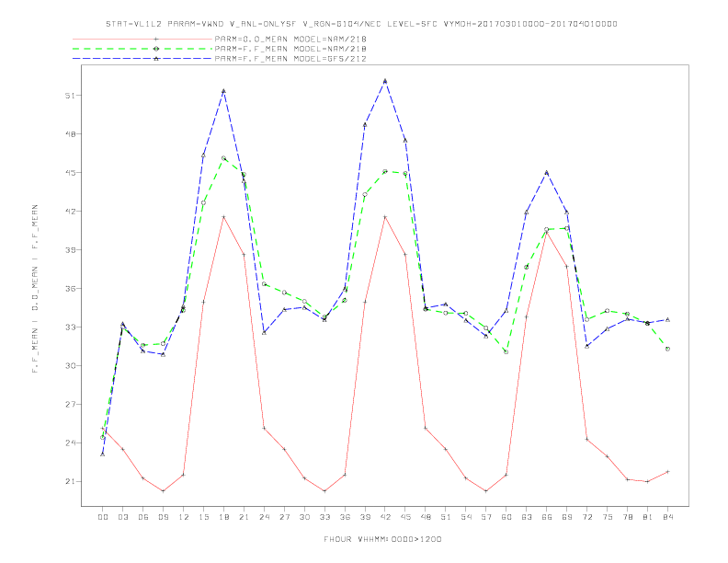Screen dimensions: 728x563
Task: Click the red solid line sample in legend
Action: click(142, 39)
